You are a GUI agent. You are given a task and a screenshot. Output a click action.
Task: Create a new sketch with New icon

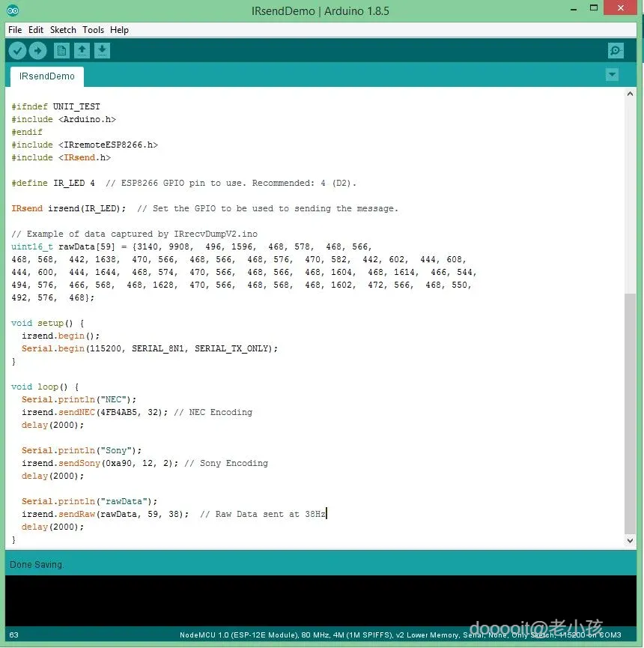pos(61,51)
